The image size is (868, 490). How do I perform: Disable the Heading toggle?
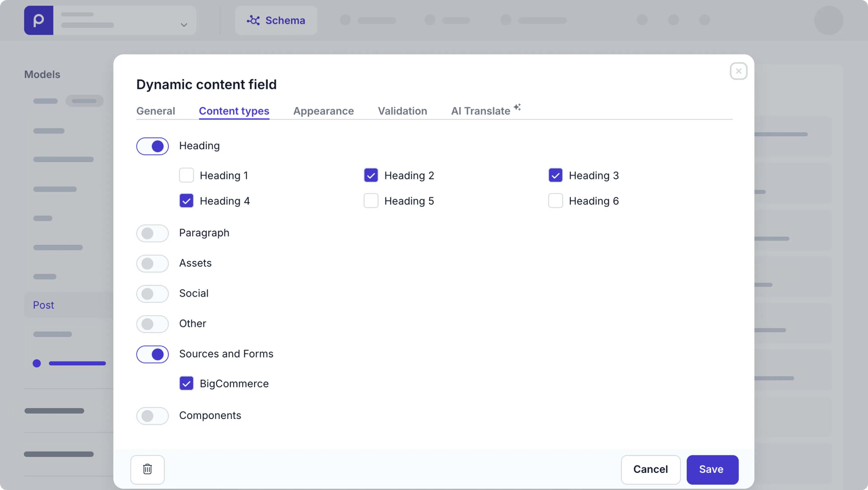pyautogui.click(x=152, y=146)
